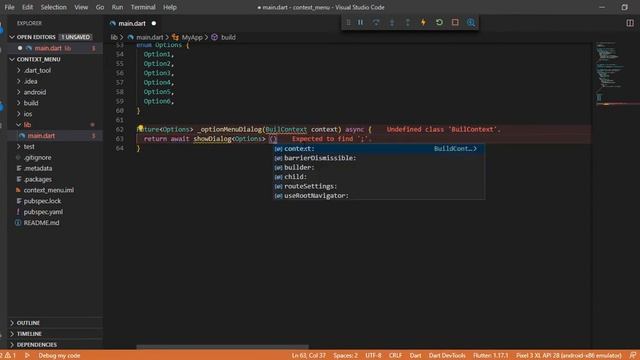Restart the debug session
640x360 pixels.
[439, 22]
